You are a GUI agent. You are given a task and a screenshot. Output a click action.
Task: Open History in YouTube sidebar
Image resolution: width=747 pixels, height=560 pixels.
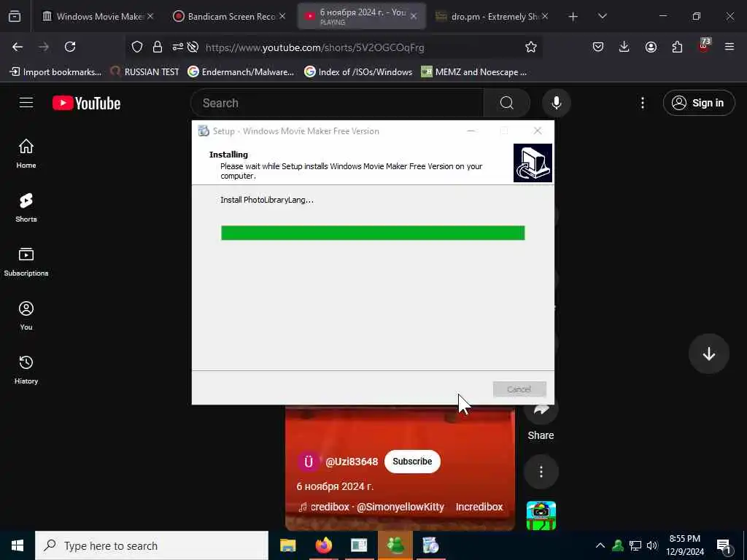point(26,369)
